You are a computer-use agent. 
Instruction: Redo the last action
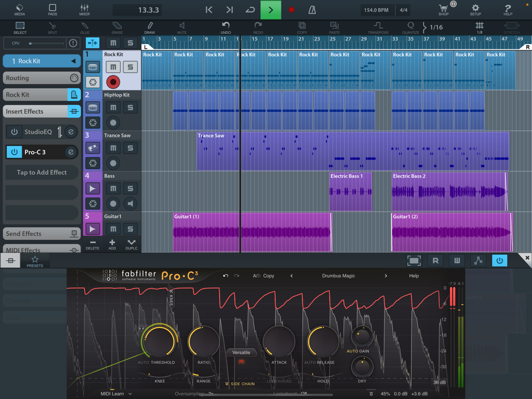pos(258,28)
